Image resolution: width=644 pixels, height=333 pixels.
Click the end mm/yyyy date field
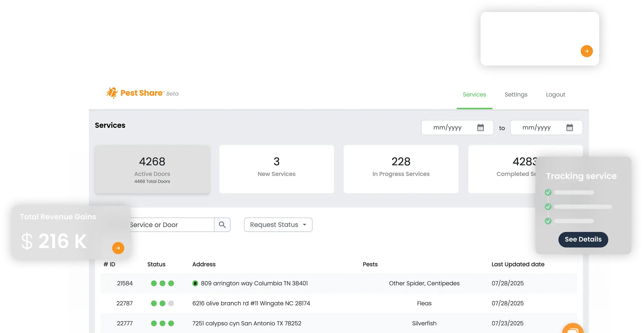click(x=537, y=128)
